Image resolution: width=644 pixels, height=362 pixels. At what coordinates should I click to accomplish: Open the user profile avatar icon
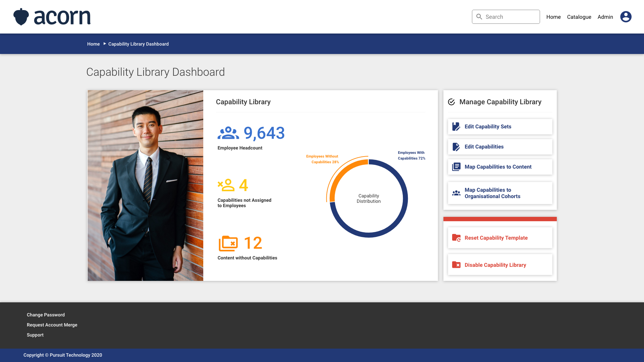pyautogui.click(x=626, y=17)
